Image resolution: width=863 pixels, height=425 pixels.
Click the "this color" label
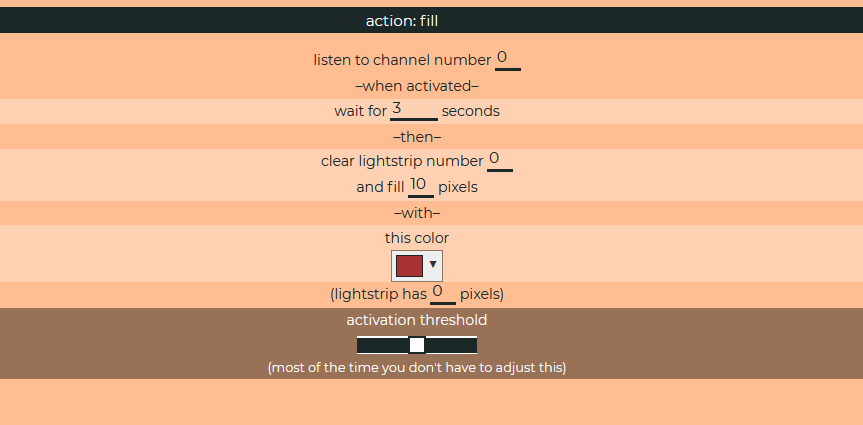click(417, 238)
